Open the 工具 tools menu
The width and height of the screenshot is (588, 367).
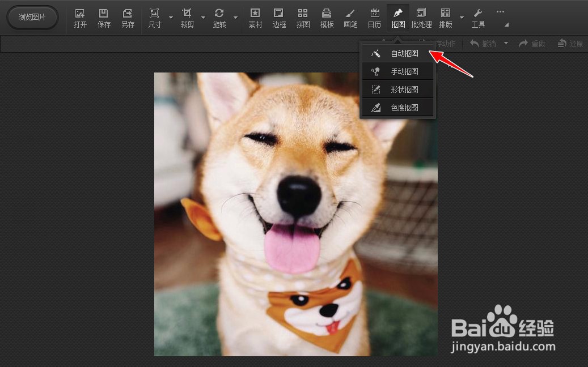point(478,18)
